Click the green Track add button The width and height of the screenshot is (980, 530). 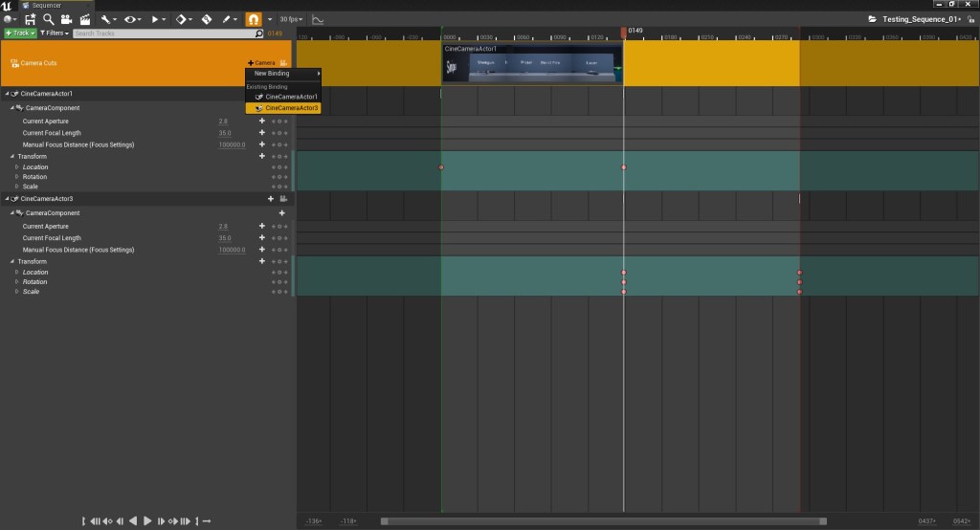(x=19, y=33)
